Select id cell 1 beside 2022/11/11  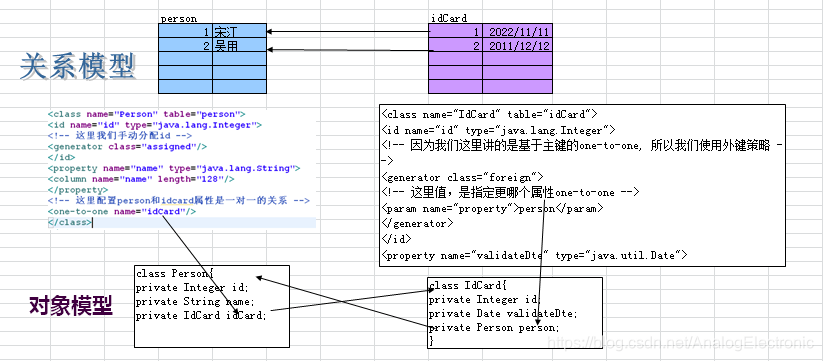pyautogui.click(x=456, y=30)
